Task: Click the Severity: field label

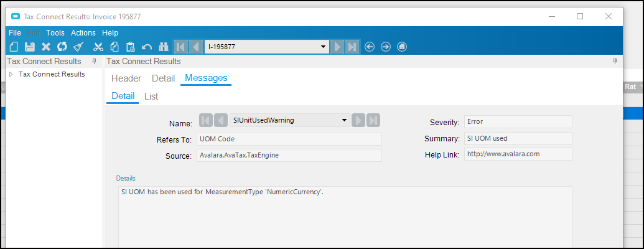Action: tap(444, 123)
